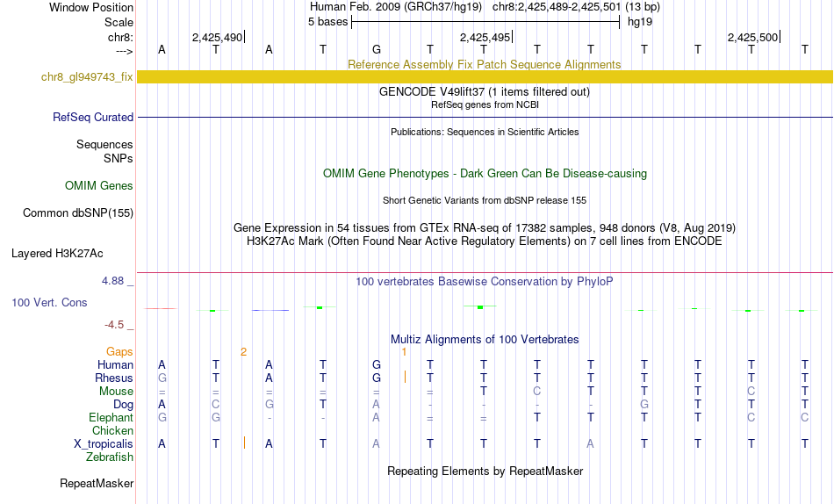
Task: Click the blue RefSeq Curated gene line
Action: pyautogui.click(x=485, y=117)
